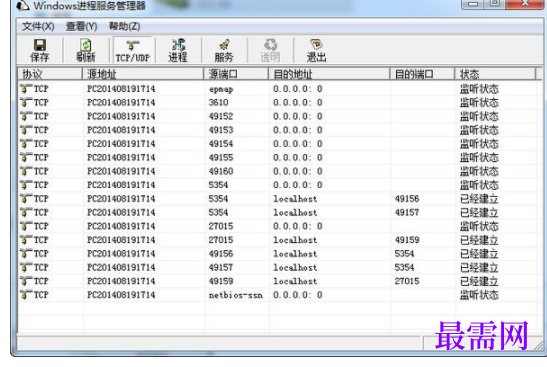The image size is (547, 367).
Task: Click 监听状态 status in the netbios-ssn row
Action: [x=479, y=295]
